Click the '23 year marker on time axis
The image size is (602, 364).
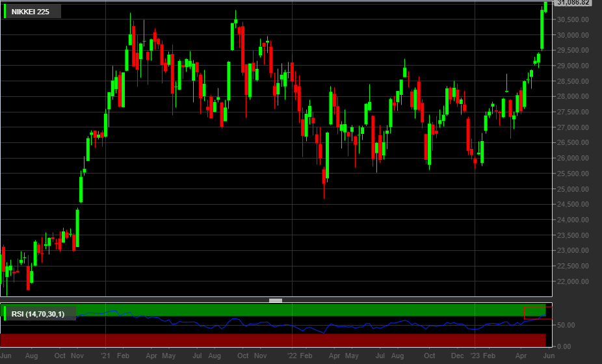coord(475,356)
